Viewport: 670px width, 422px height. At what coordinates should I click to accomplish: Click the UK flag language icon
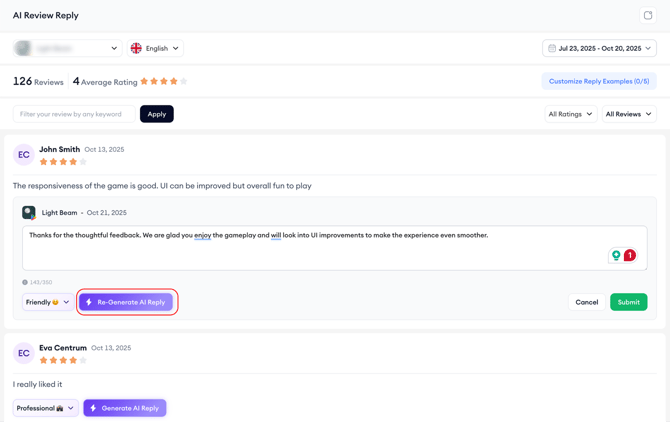coord(136,48)
